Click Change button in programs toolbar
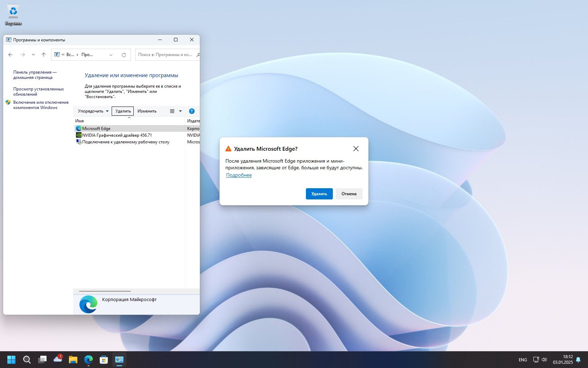 pos(147,111)
